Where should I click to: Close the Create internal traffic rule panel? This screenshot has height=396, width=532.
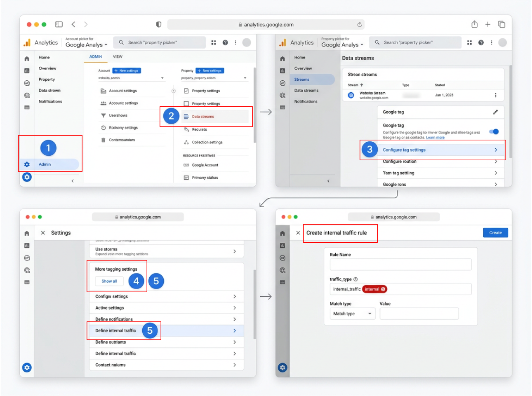pyautogui.click(x=298, y=233)
